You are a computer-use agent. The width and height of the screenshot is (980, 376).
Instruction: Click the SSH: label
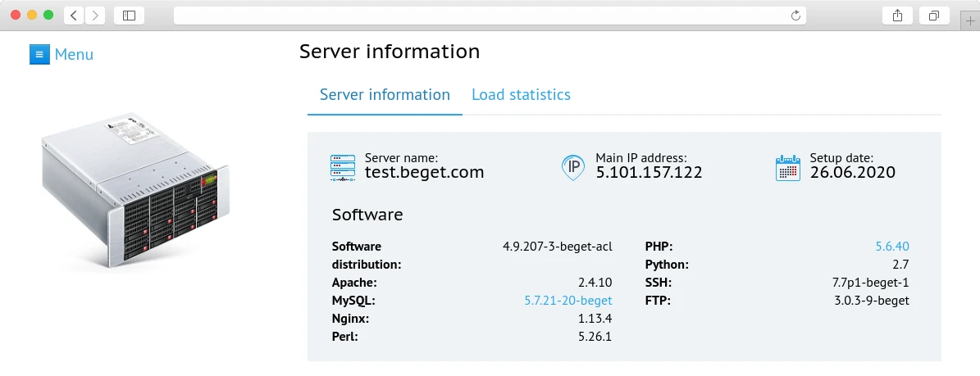(659, 283)
